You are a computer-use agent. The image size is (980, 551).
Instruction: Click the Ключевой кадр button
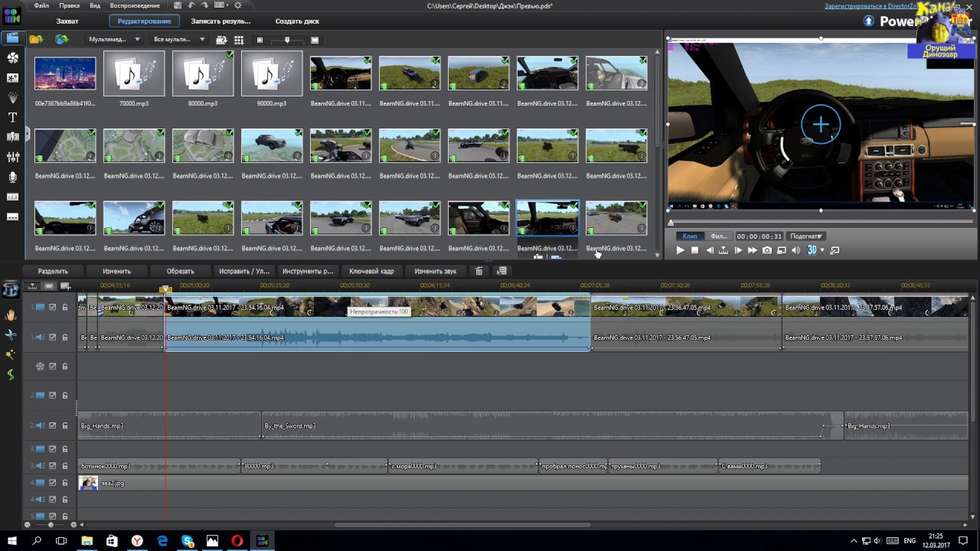(371, 271)
